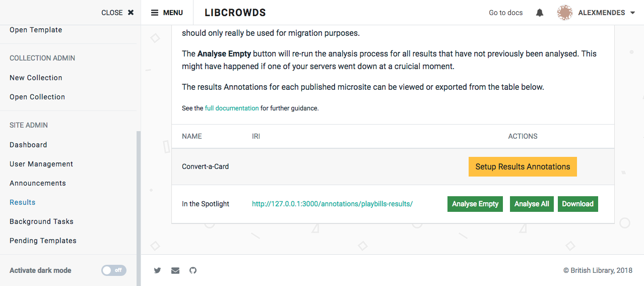The image size is (644, 286).
Task: Select User Management in Site Admin
Action: pyautogui.click(x=41, y=164)
